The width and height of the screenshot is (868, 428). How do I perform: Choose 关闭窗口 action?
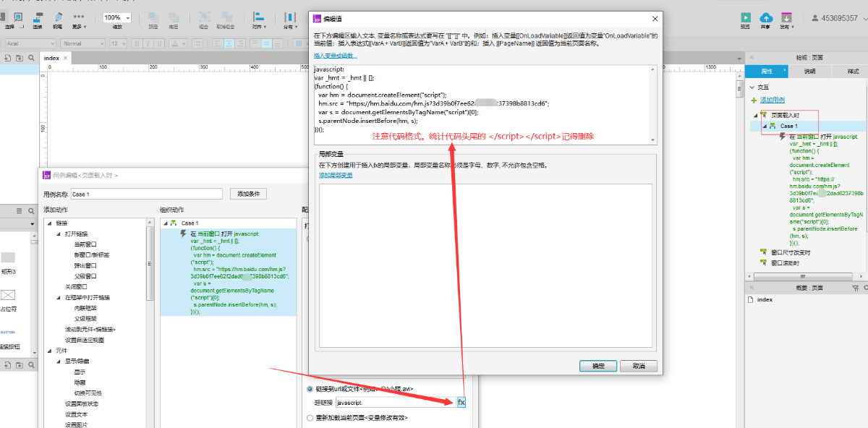coord(77,286)
